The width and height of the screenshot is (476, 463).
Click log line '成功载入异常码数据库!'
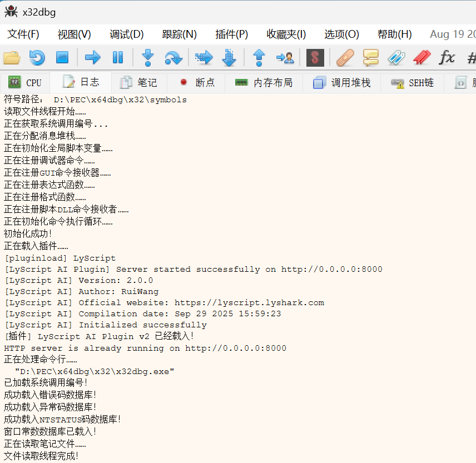click(50, 407)
